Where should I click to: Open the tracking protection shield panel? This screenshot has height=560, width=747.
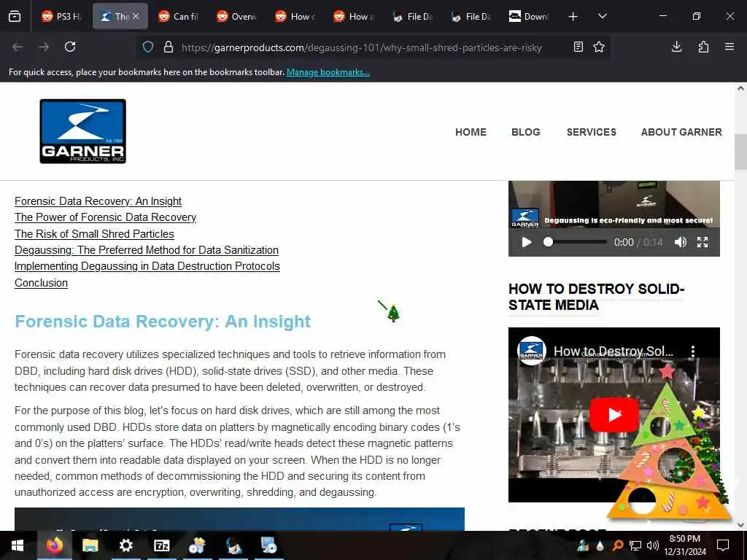tap(148, 47)
